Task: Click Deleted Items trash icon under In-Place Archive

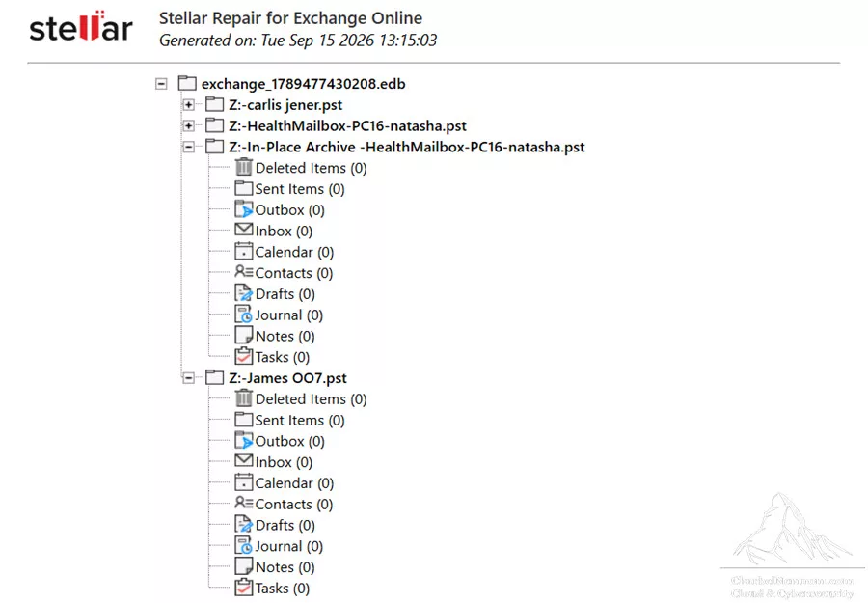Action: coord(244,167)
